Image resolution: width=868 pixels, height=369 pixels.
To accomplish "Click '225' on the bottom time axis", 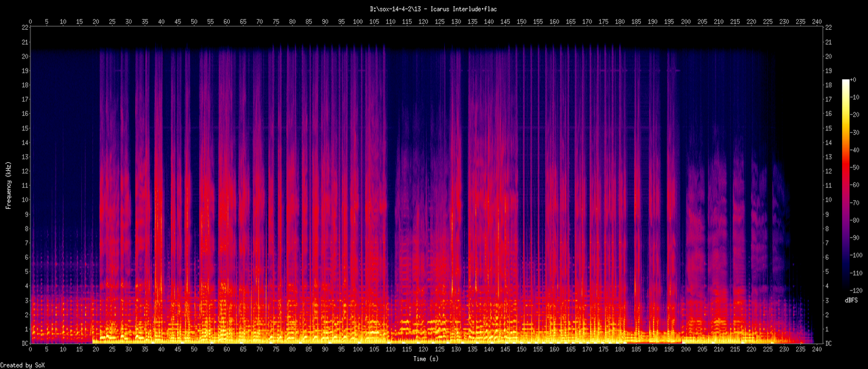I will coord(767,351).
